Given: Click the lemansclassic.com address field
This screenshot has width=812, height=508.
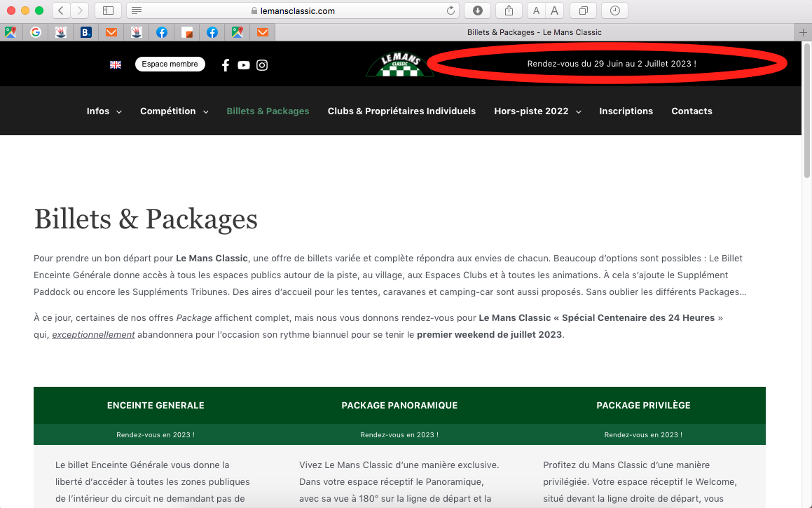Looking at the screenshot, I should tap(293, 11).
